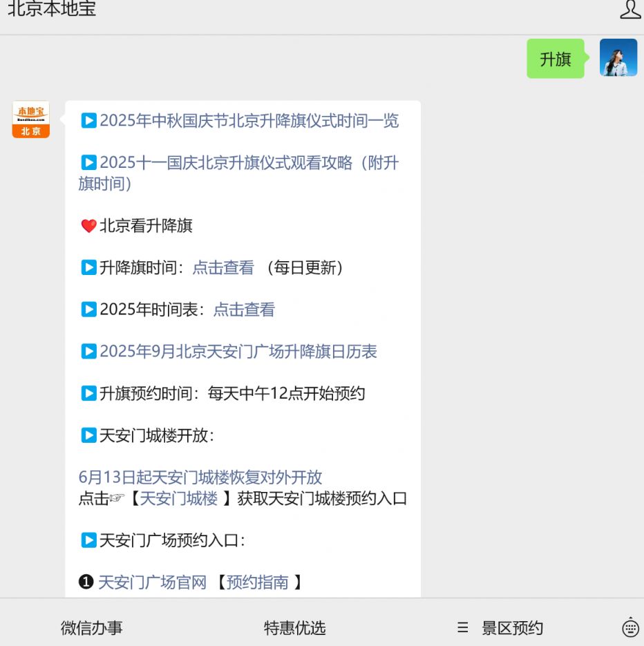Open 2025十一国庆北京升旗仪式观看攻略 link
Viewport: 644px width, 646px height.
coord(238,173)
